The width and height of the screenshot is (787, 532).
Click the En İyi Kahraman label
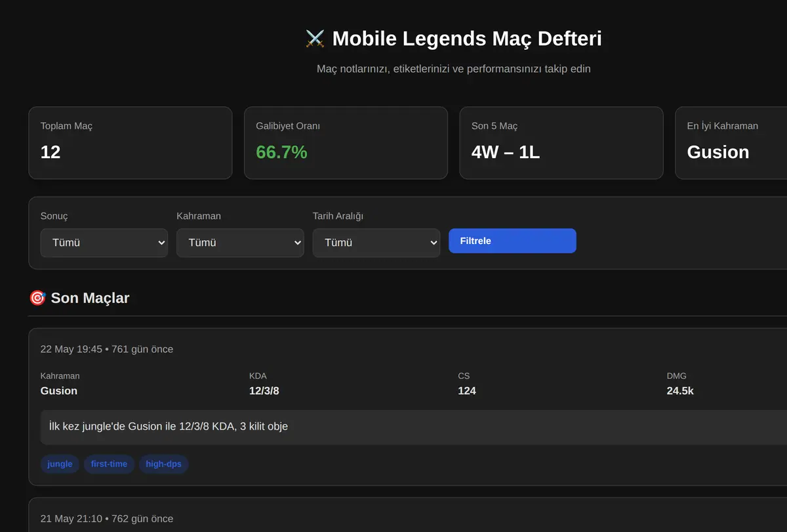click(x=723, y=126)
